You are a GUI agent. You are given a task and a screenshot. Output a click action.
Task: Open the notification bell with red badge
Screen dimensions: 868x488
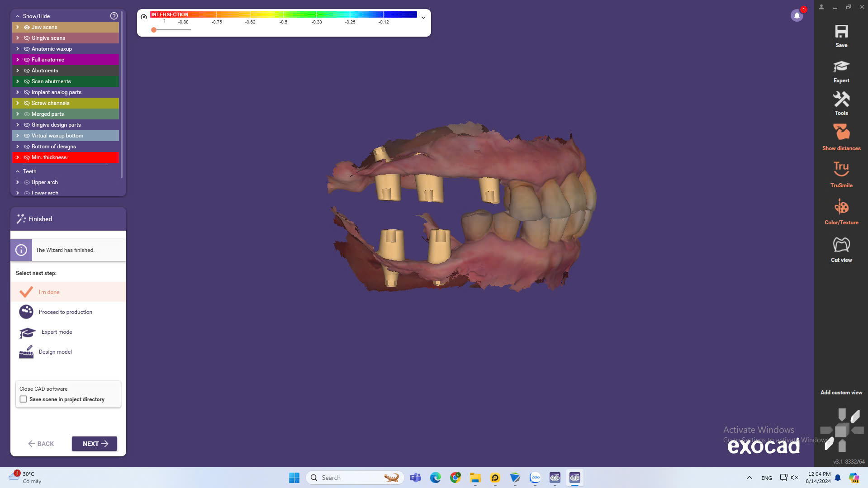(797, 15)
